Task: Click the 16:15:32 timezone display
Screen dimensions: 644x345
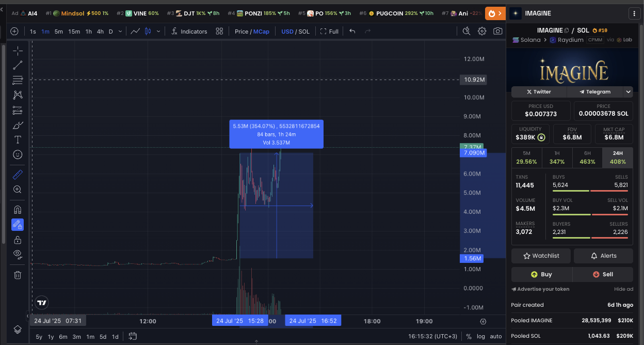Action: click(x=432, y=336)
